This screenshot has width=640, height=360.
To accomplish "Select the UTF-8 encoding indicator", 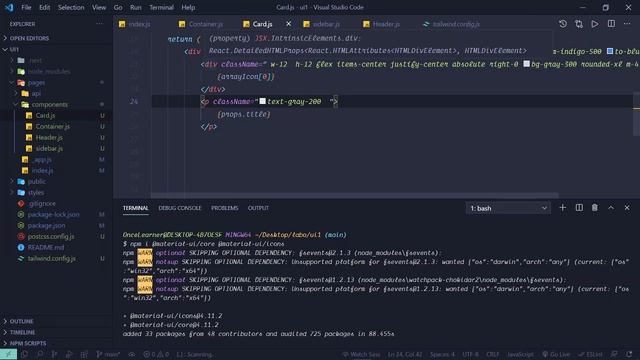I will pos(471,354).
